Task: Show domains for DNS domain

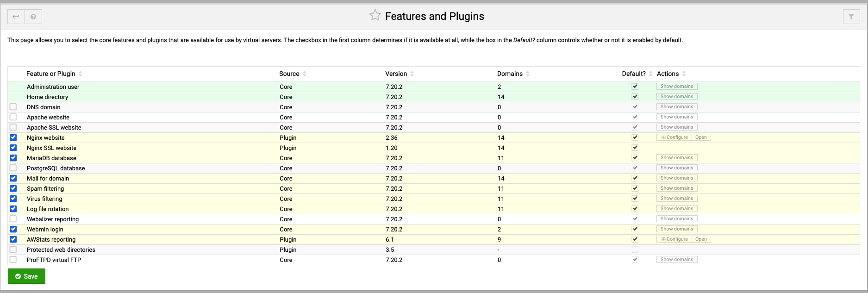Action: pos(677,107)
